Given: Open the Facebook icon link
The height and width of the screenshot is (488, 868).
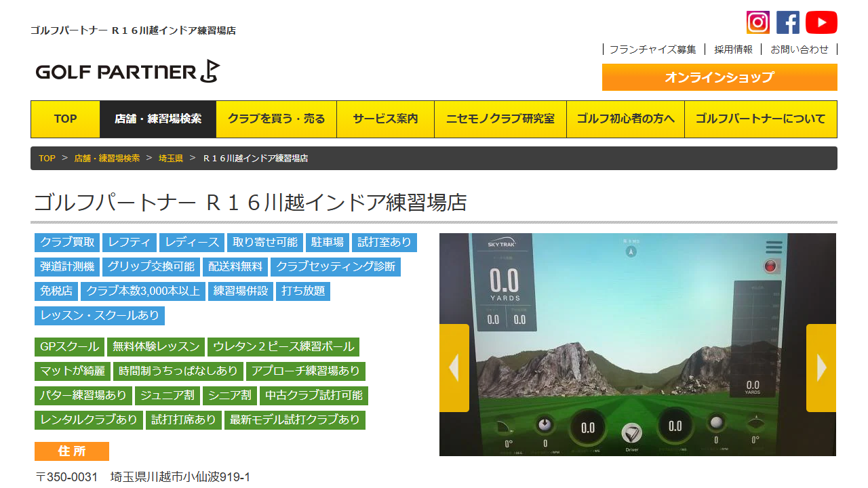Looking at the screenshot, I should 788,22.
